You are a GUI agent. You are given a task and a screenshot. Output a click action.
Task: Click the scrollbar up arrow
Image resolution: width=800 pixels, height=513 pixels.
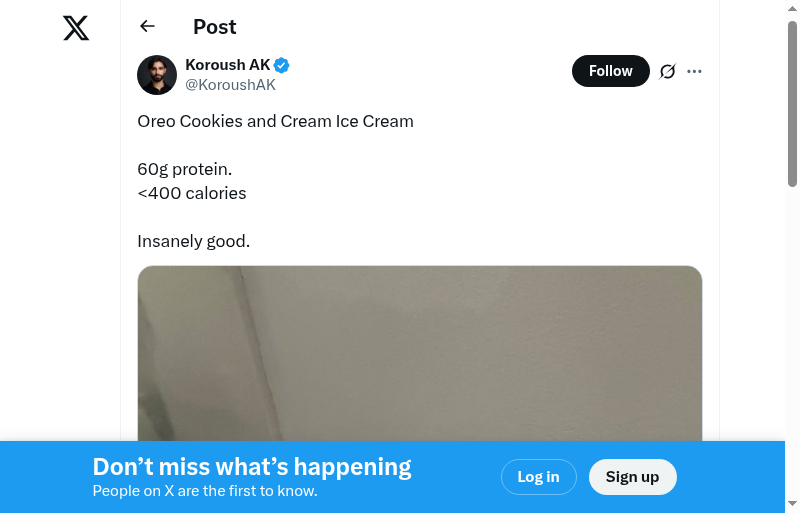[792, 9]
